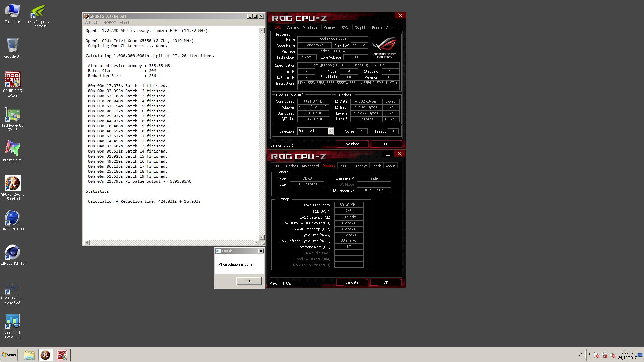Click Validate in bottom CPU-Z window
Image resolution: width=644 pixels, height=362 pixels.
pos(352,282)
